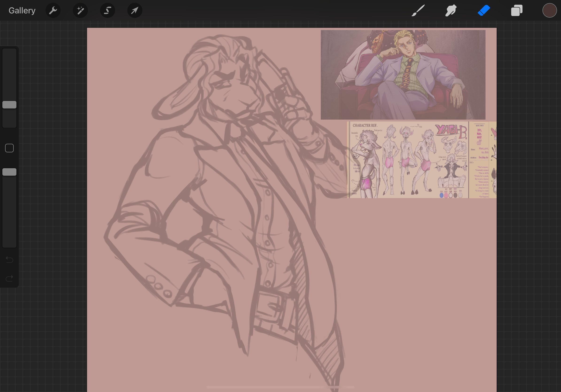
Task: Tap the sidebar Modify square button
Action: pyautogui.click(x=9, y=148)
